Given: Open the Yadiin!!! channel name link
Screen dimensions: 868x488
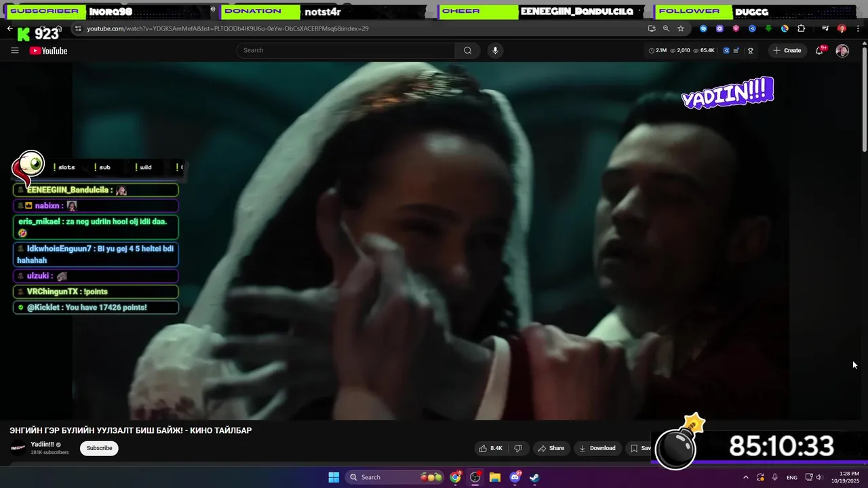Looking at the screenshot, I should tap(43, 445).
